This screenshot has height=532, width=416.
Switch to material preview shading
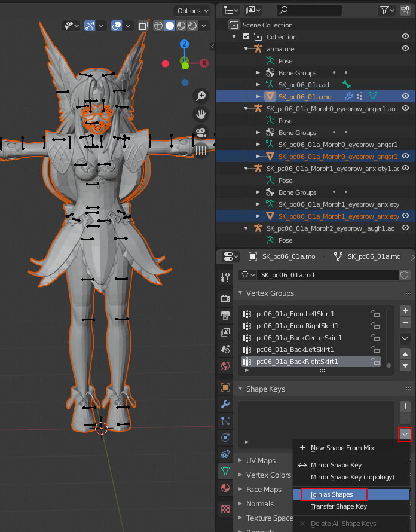click(181, 26)
